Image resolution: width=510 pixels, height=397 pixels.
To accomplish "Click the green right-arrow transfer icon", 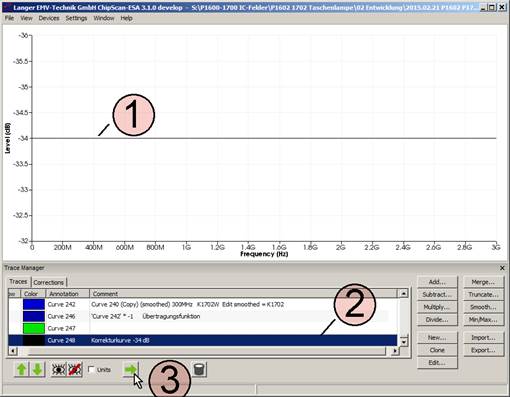I will coord(131,369).
